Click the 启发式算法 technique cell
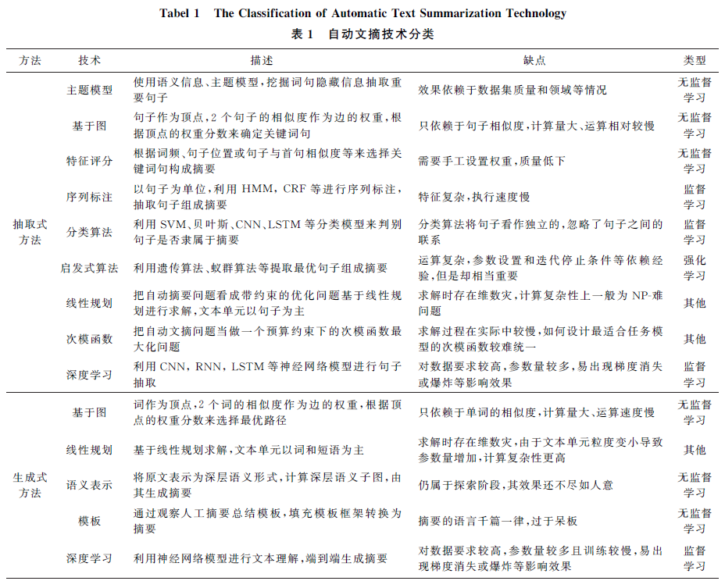 (x=90, y=268)
